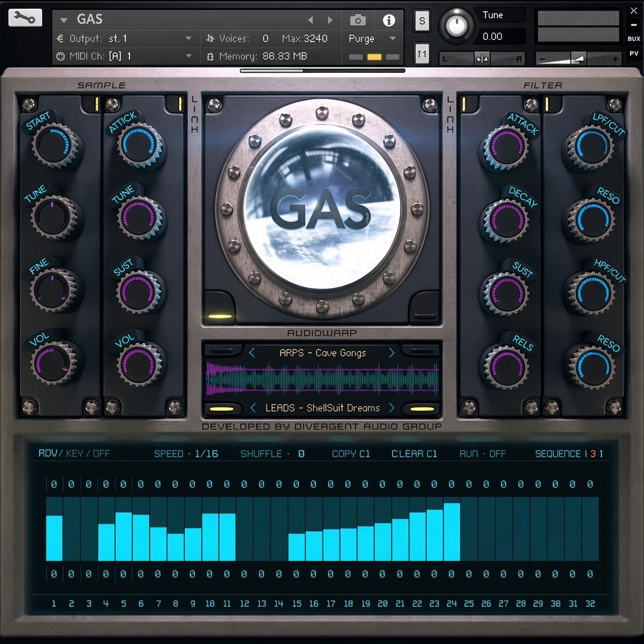Click the first column TUNE knob
This screenshot has height=644, width=644.
54,217
